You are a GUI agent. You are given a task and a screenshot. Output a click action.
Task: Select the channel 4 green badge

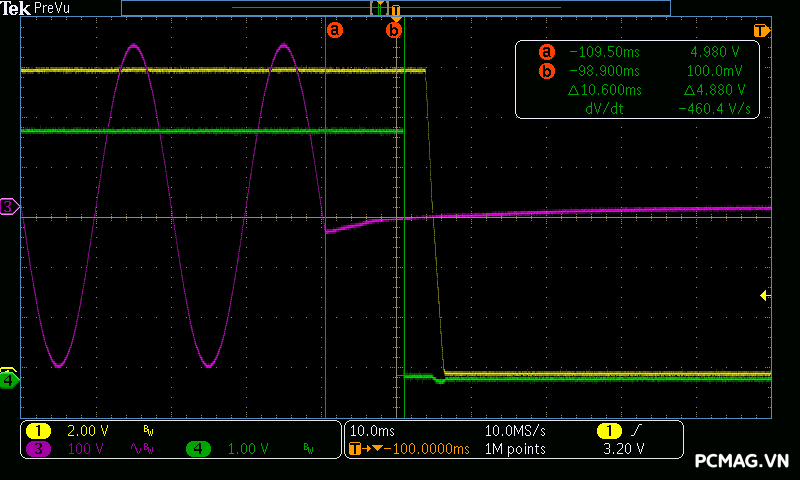pos(198,449)
